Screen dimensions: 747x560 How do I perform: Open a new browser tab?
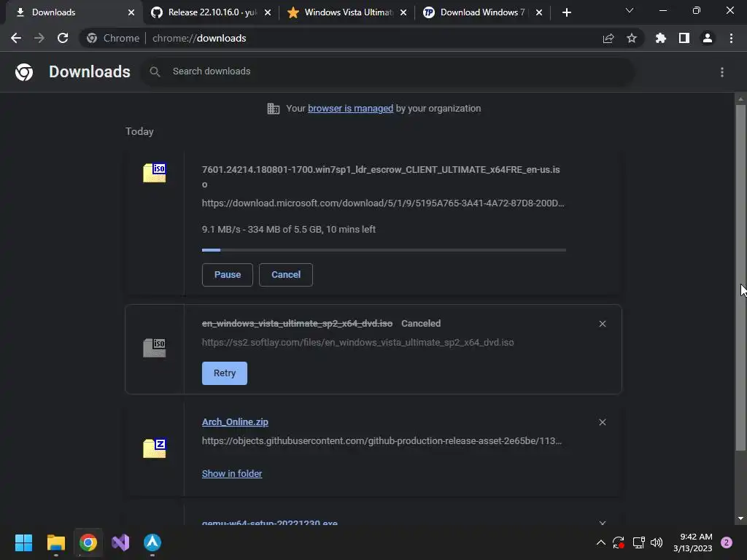click(x=566, y=12)
